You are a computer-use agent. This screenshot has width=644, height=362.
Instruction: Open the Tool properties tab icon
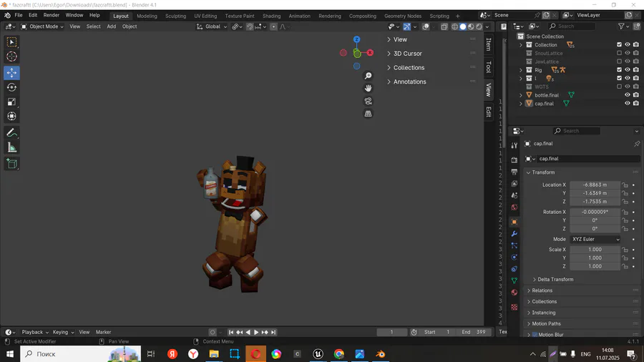(514, 145)
